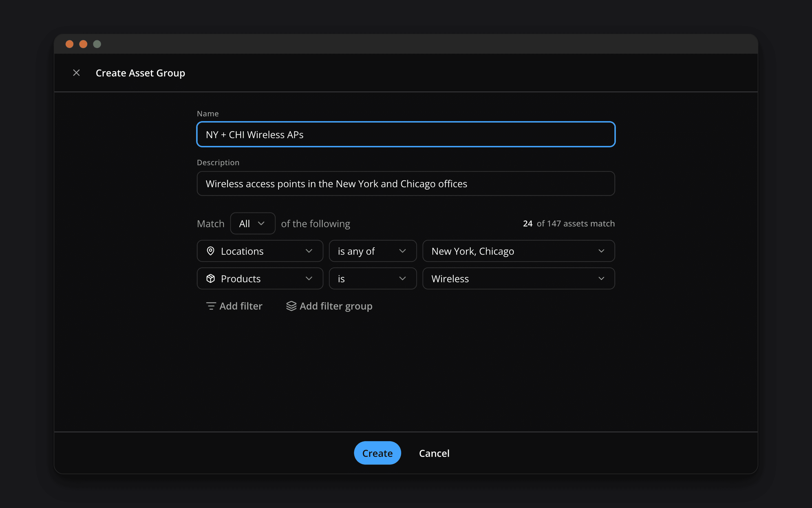Click the Create button
The height and width of the screenshot is (508, 812).
(x=378, y=453)
